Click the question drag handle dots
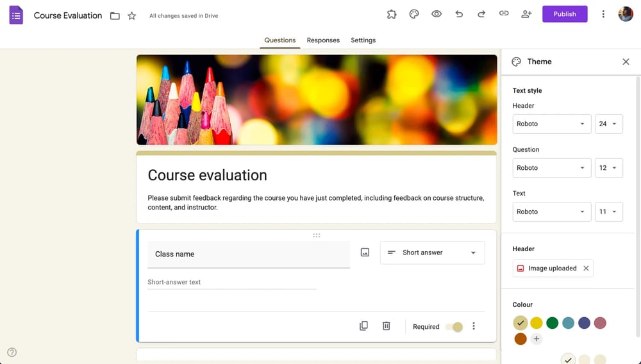Screen dimensions: 641x364 pyautogui.click(x=317, y=235)
